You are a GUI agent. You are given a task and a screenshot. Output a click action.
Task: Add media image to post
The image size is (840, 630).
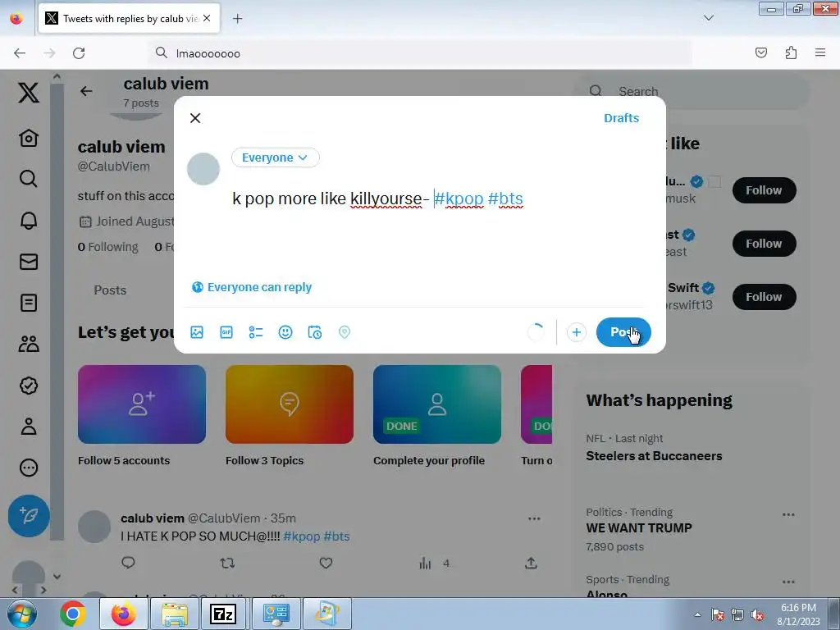coord(197,332)
